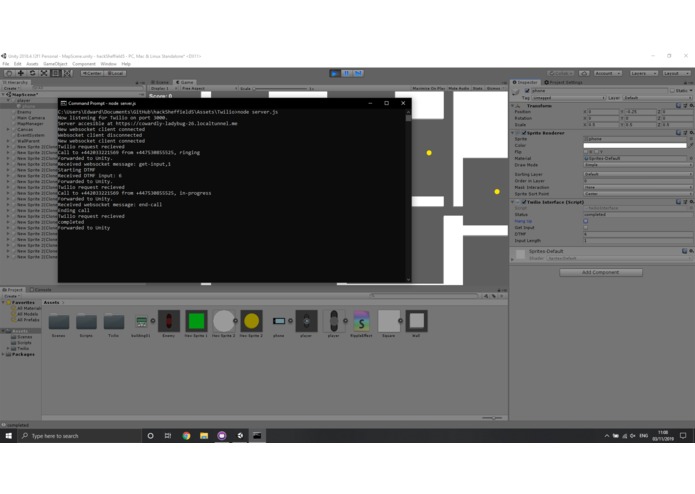Open the Sorting Layer dropdown
The height and width of the screenshot is (494, 695).
[x=638, y=174]
